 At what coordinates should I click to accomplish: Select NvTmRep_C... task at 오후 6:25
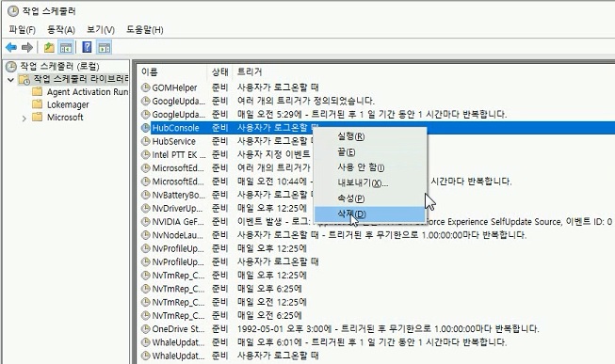coord(377,289)
